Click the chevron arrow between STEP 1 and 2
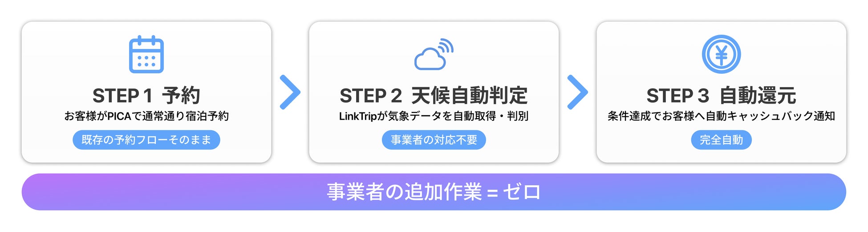The height and width of the screenshot is (232, 868). point(290,92)
